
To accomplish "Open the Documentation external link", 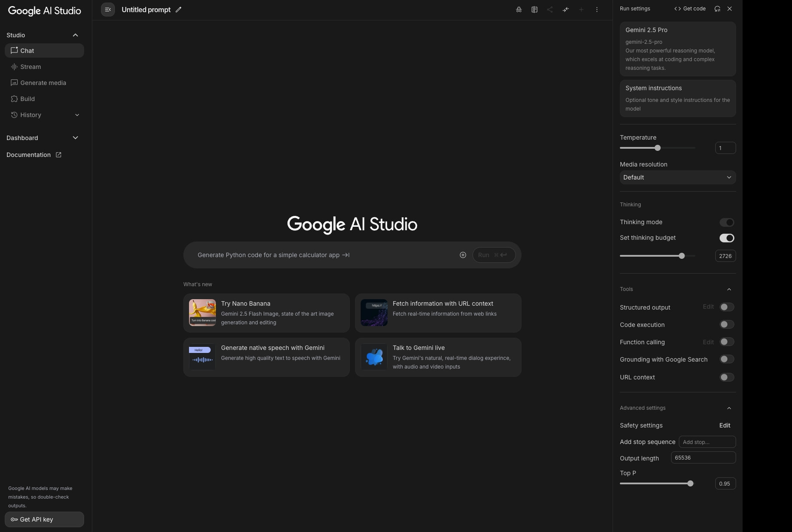I will point(34,155).
